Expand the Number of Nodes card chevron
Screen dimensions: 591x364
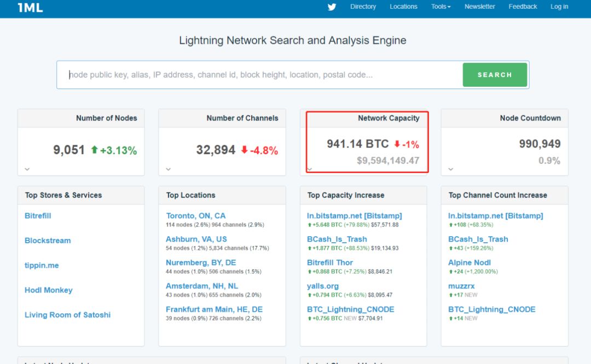tap(27, 169)
